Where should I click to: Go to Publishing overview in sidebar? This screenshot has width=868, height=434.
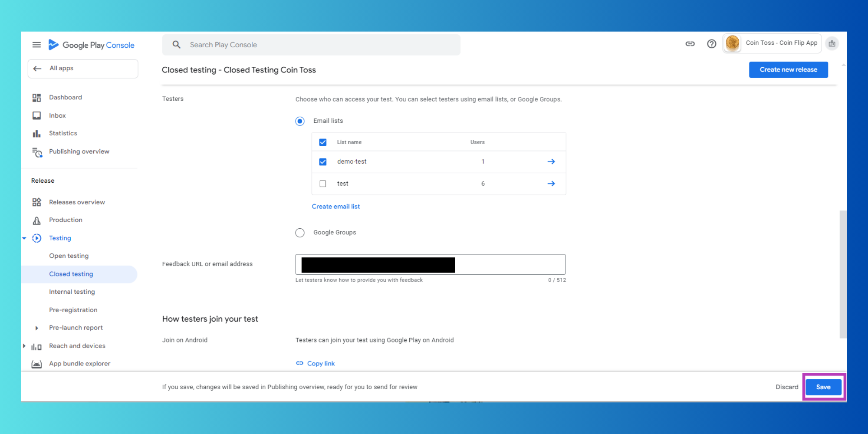79,151
